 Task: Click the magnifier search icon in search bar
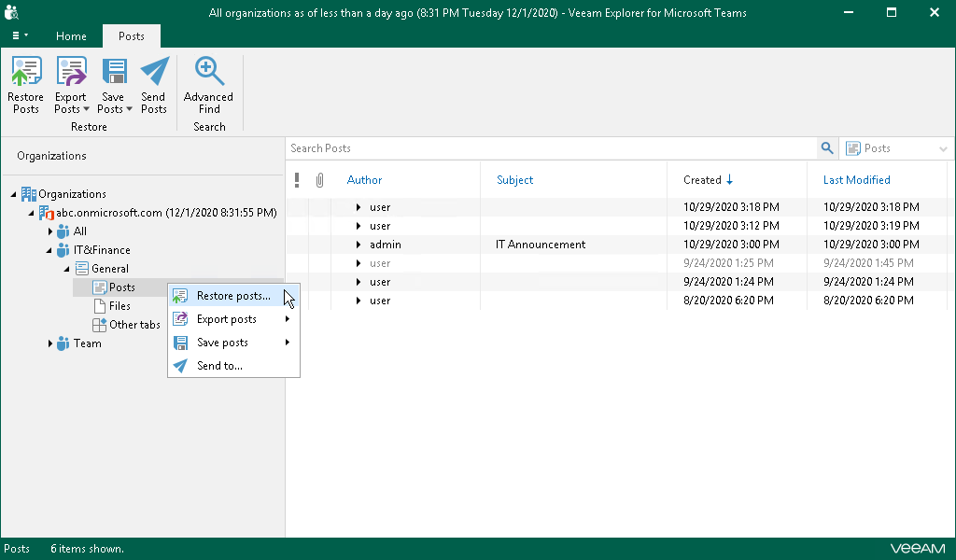pyautogui.click(x=826, y=148)
